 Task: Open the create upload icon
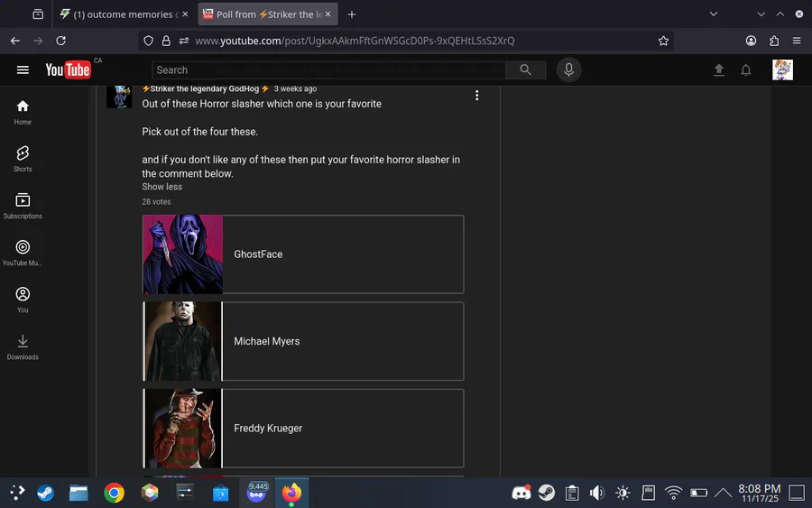coord(719,69)
